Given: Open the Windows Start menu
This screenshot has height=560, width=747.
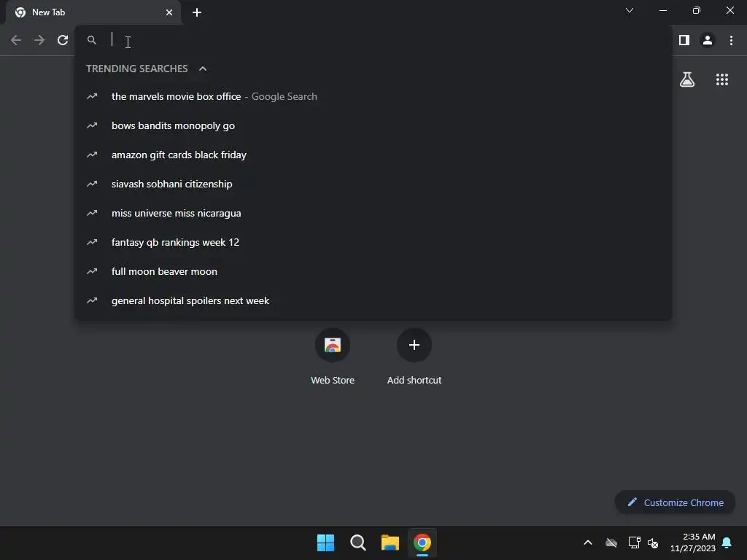Looking at the screenshot, I should coord(326,542).
